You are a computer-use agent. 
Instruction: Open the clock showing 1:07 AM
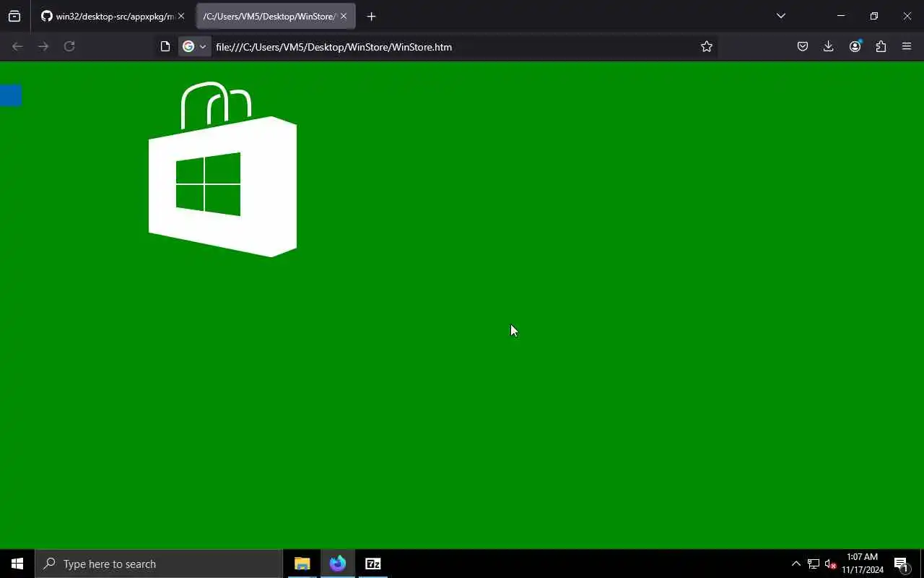pos(863,564)
